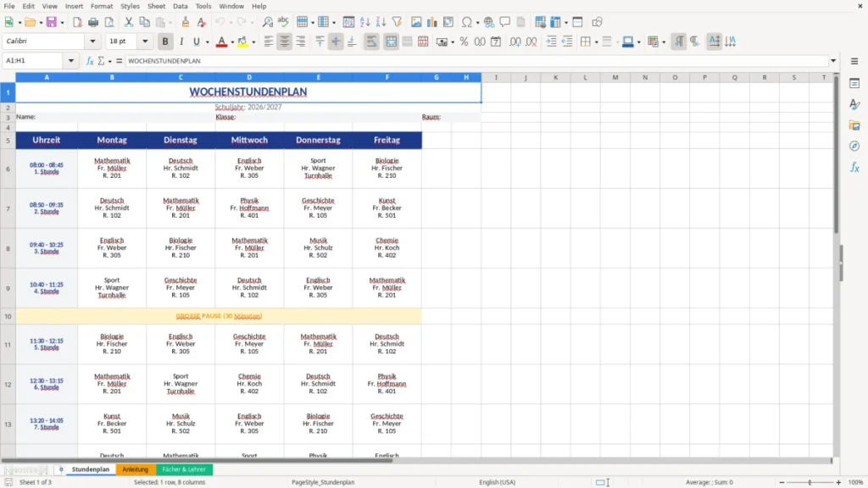Open the highlighting color dropdown arrow
The width and height of the screenshot is (868, 488).
[253, 42]
